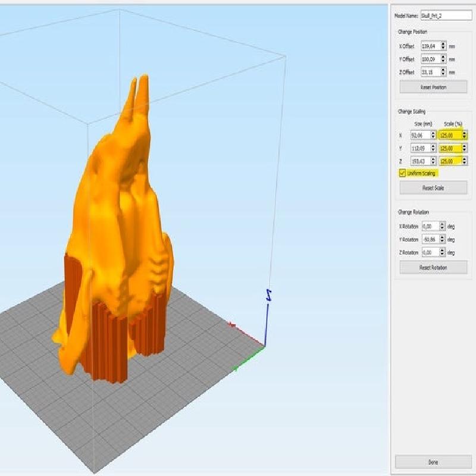The height and width of the screenshot is (476, 476).
Task: Click the Y Size (mm) field
Action: [x=421, y=148]
